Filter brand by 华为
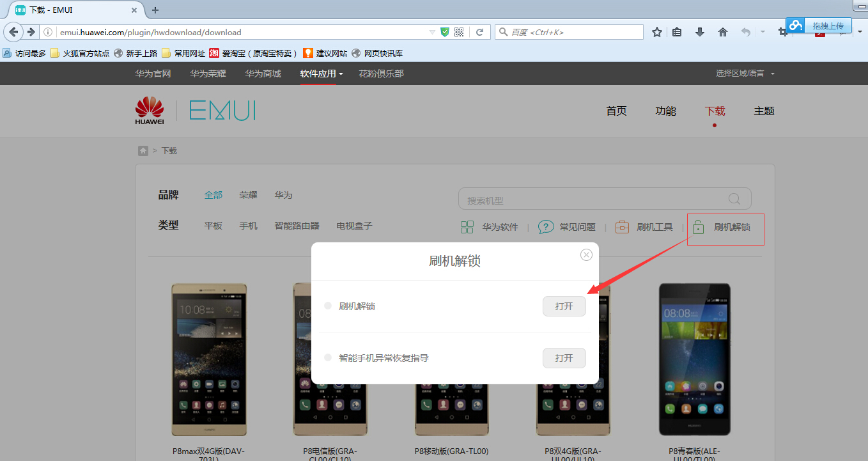The height and width of the screenshot is (461, 868). [x=283, y=195]
